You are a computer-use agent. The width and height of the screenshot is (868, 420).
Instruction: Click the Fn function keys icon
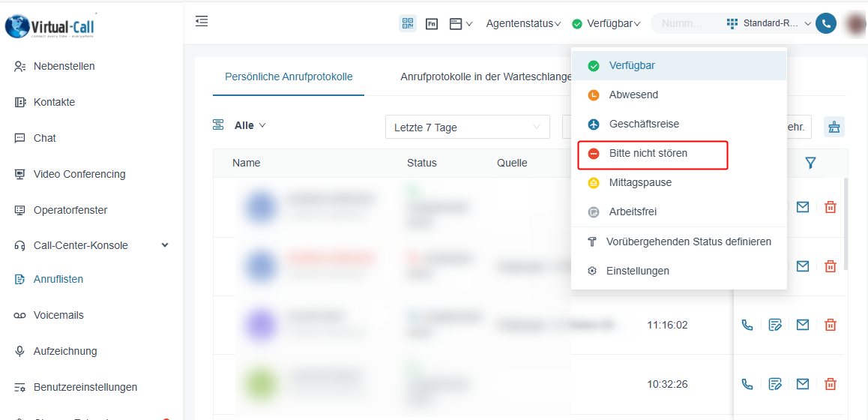coord(432,24)
